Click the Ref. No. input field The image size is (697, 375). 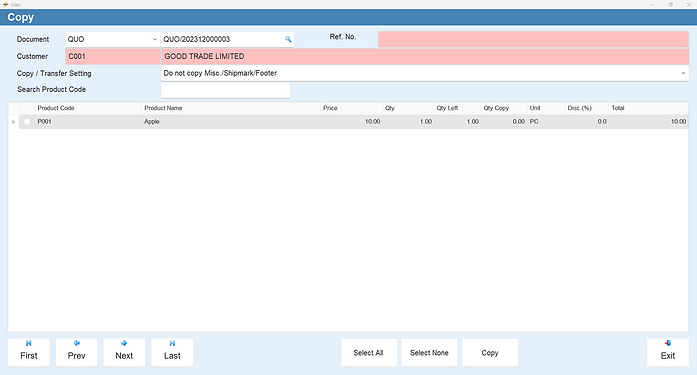[x=533, y=39]
